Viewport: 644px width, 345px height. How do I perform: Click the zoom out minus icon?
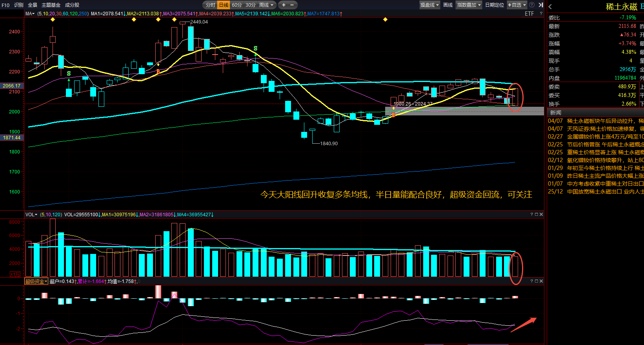[292, 5]
